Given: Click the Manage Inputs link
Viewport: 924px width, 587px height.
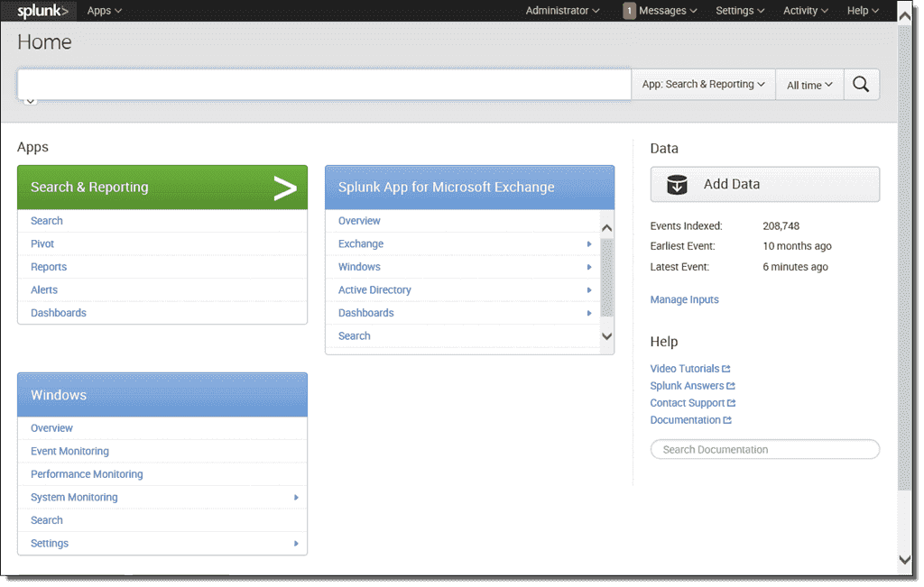Looking at the screenshot, I should pyautogui.click(x=684, y=299).
